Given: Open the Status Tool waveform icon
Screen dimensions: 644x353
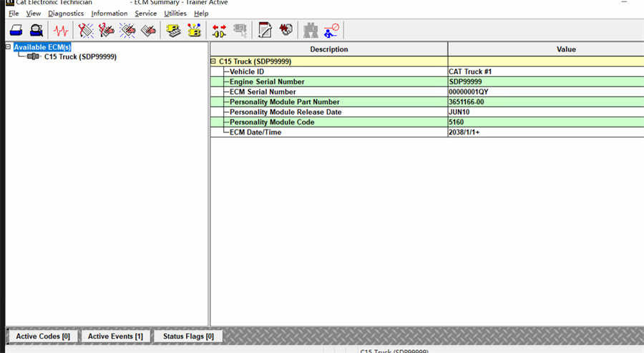Looking at the screenshot, I should click(61, 31).
